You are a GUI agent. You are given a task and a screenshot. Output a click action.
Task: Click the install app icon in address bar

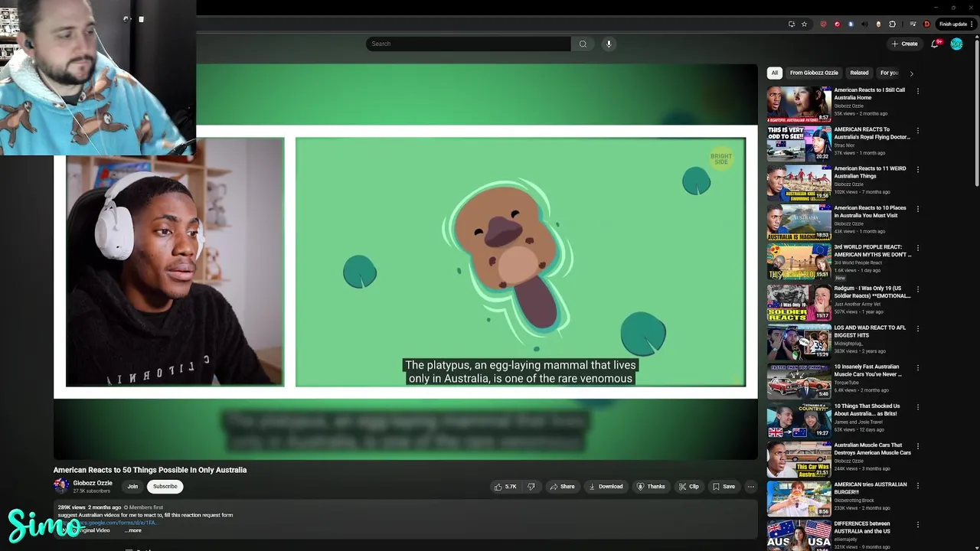(x=791, y=24)
